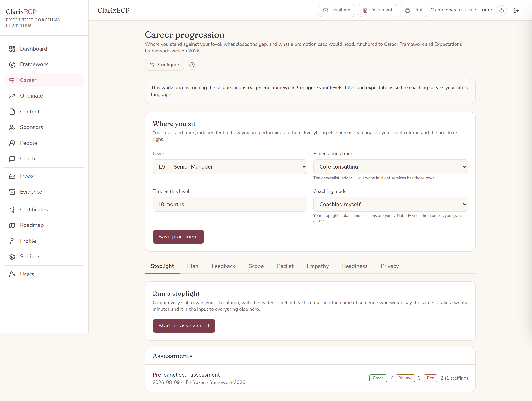Click the Red count badge
532x401 pixels.
[x=430, y=378]
